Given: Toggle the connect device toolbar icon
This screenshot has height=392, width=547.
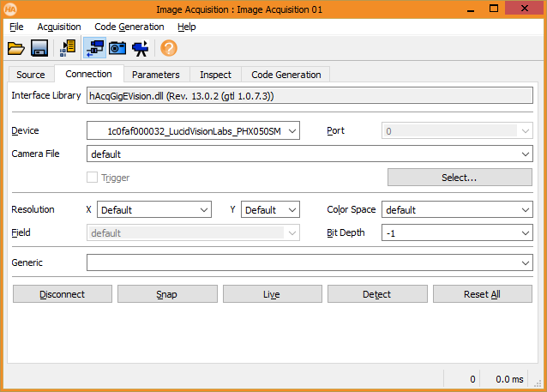Looking at the screenshot, I should coord(94,48).
